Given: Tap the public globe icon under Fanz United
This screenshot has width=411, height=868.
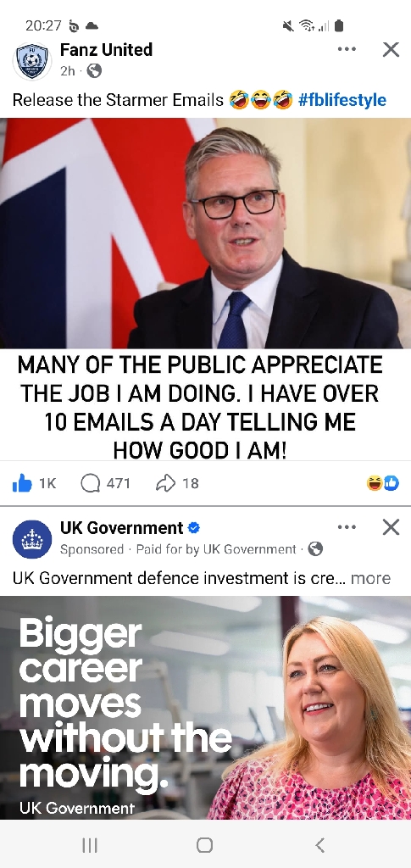Looking at the screenshot, I should pyautogui.click(x=95, y=71).
